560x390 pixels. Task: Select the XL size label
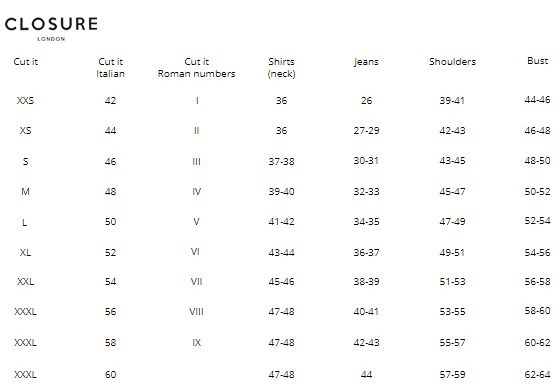25,253
